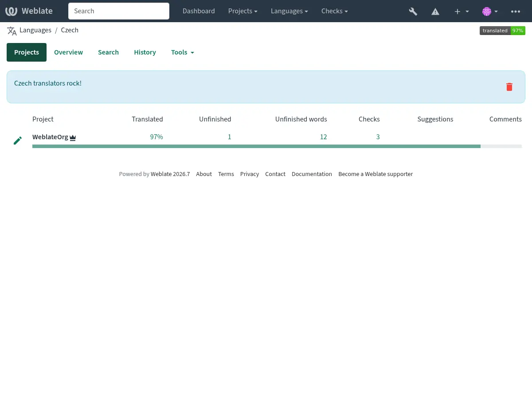Viewport: 532px width, 407px height.
Task: Open the WeblateOrg project link
Action: [x=50, y=137]
